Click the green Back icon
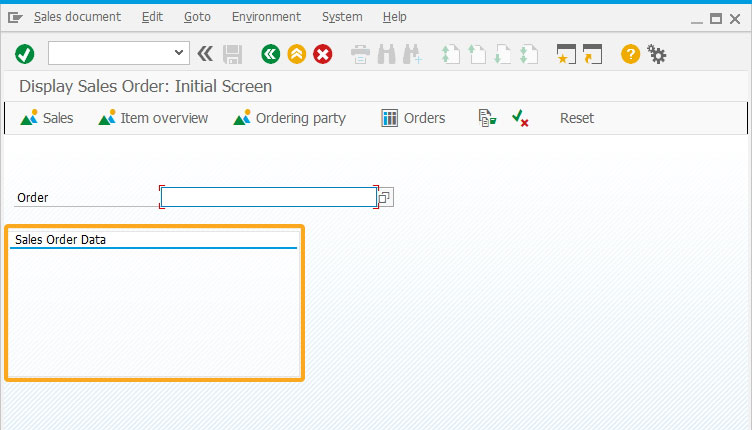The width and height of the screenshot is (752, 430). coord(271,54)
